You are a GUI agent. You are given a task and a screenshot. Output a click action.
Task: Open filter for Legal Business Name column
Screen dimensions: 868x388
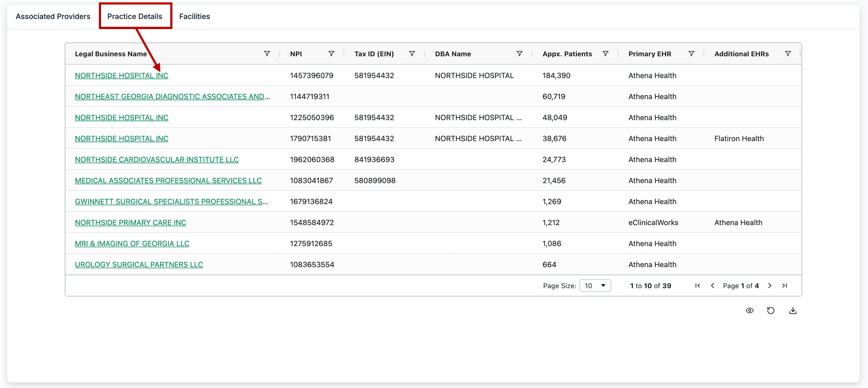(267, 53)
